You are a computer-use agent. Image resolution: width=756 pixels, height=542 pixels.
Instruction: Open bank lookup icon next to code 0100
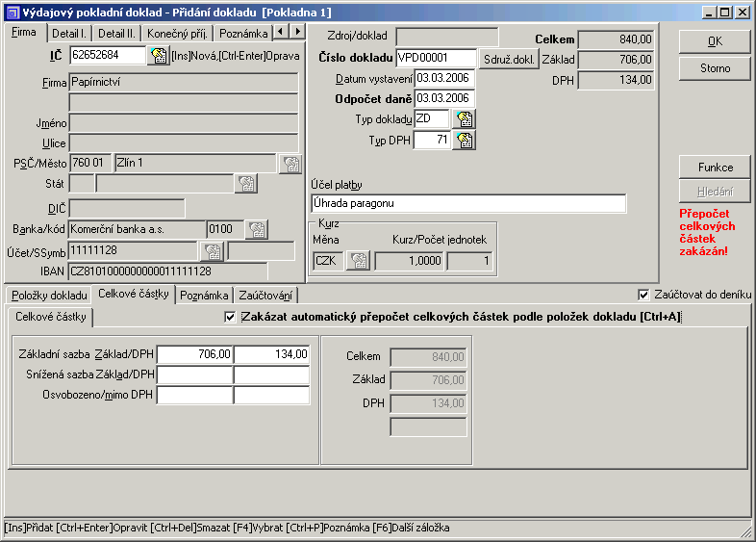pos(257,229)
